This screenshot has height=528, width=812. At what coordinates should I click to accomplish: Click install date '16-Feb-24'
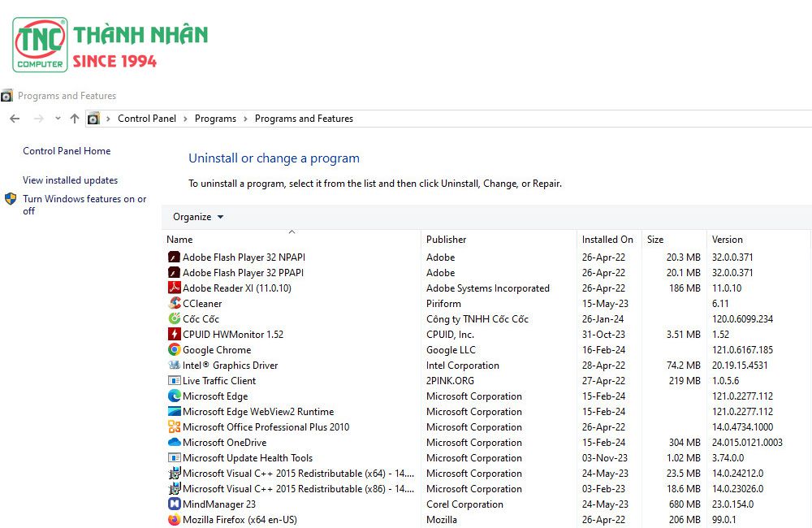pos(603,350)
